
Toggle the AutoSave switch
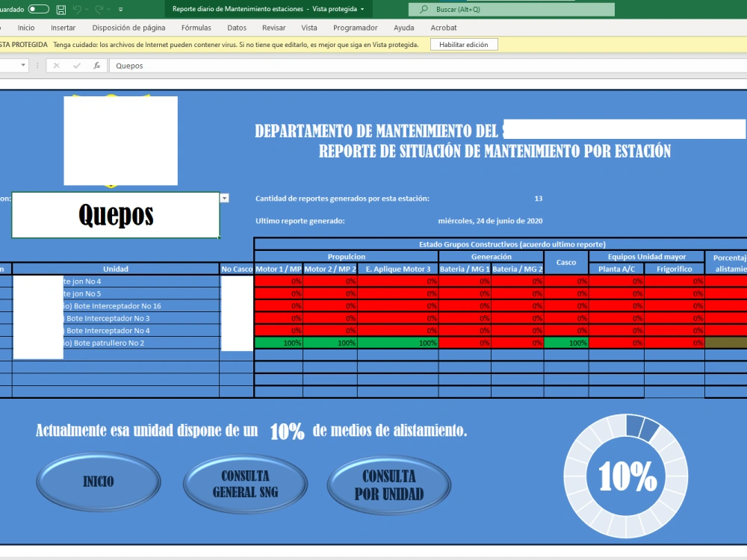tap(38, 9)
